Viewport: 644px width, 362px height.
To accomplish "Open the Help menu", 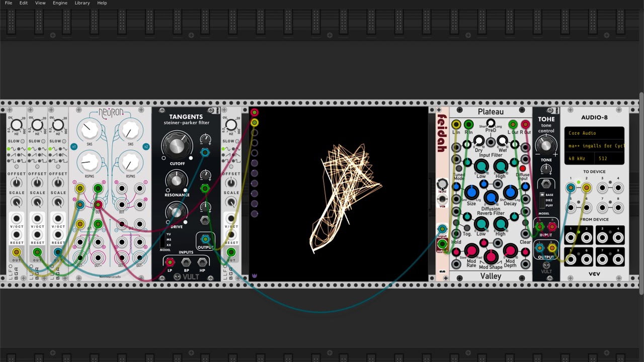I will tap(102, 3).
